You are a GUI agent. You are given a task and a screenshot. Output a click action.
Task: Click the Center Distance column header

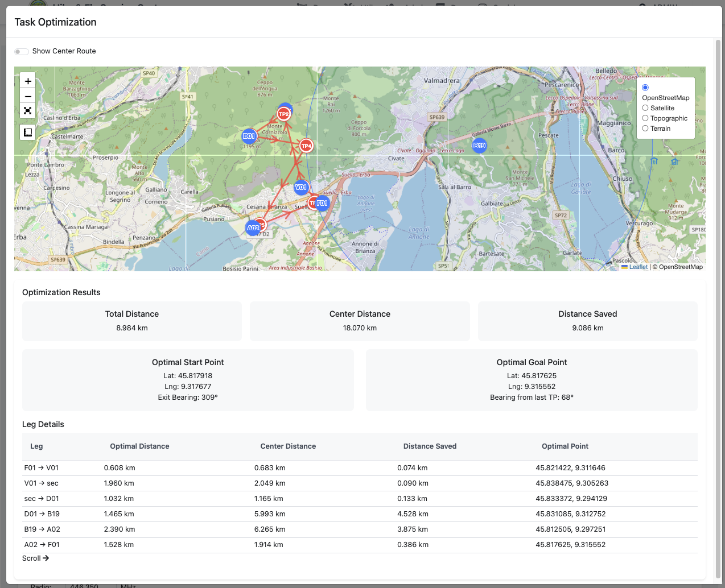[288, 446]
